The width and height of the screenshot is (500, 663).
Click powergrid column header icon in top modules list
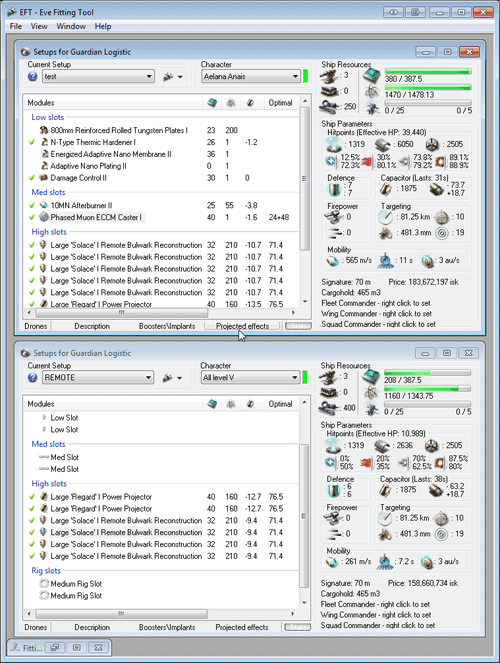tap(231, 102)
